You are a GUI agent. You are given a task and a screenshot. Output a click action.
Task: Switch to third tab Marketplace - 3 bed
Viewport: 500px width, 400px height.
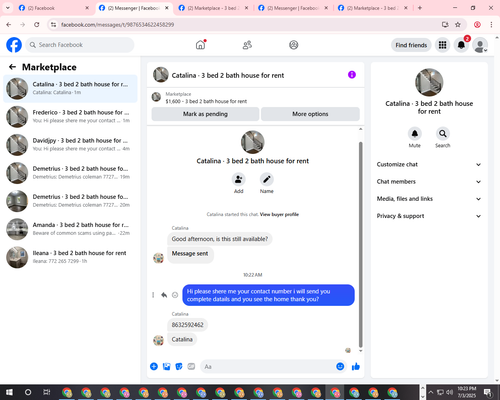(x=213, y=8)
